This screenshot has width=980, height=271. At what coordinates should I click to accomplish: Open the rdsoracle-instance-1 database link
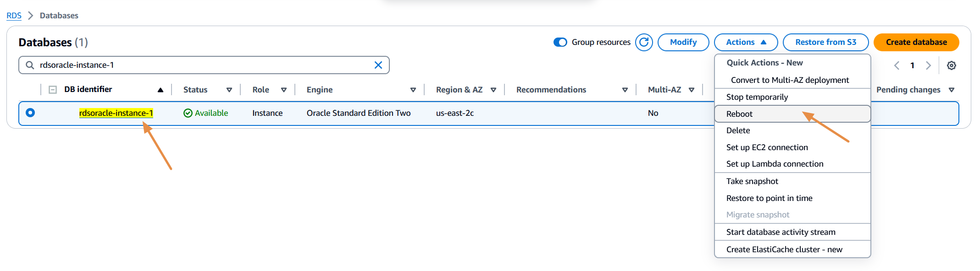click(116, 113)
